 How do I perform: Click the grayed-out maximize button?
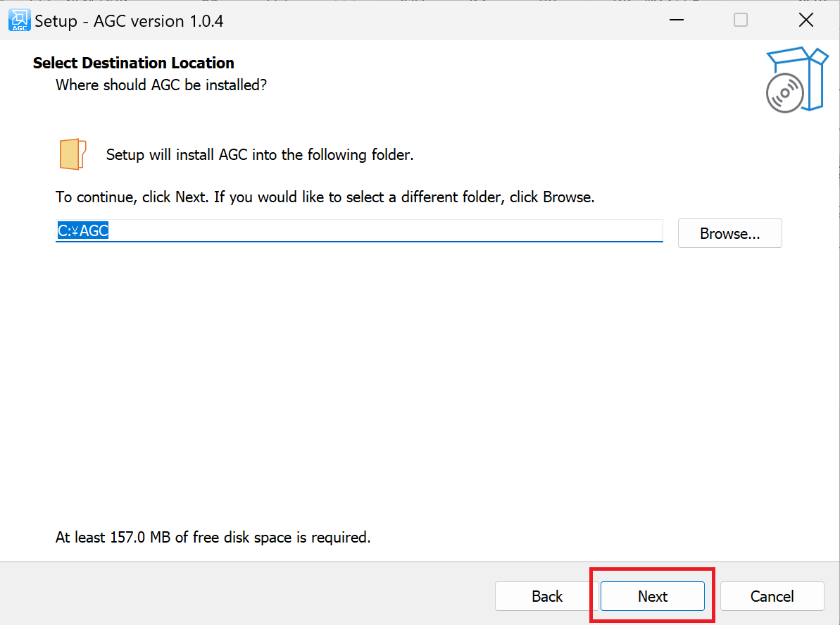[x=740, y=20]
